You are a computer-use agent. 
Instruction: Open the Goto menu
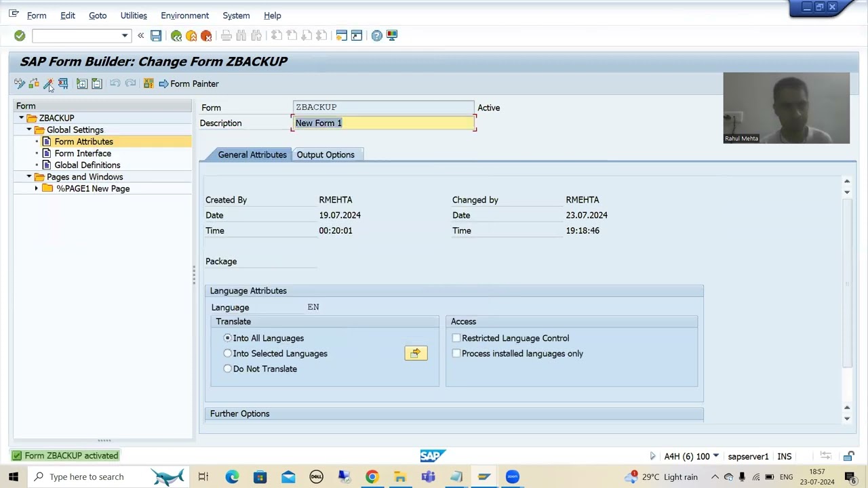coord(98,16)
